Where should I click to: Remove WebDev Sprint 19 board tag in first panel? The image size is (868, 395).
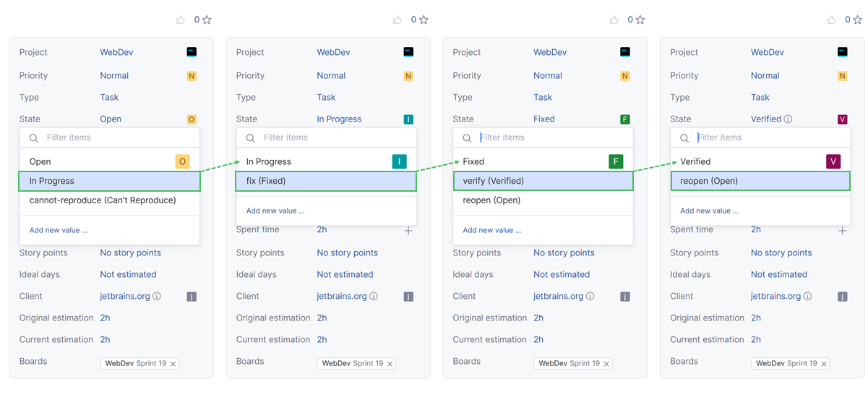(173, 364)
